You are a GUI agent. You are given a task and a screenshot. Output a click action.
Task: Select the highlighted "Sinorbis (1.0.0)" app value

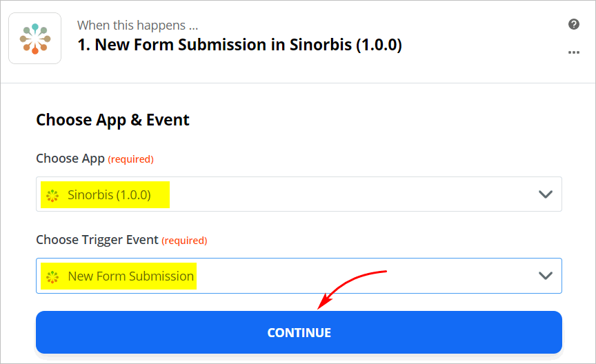(x=109, y=195)
